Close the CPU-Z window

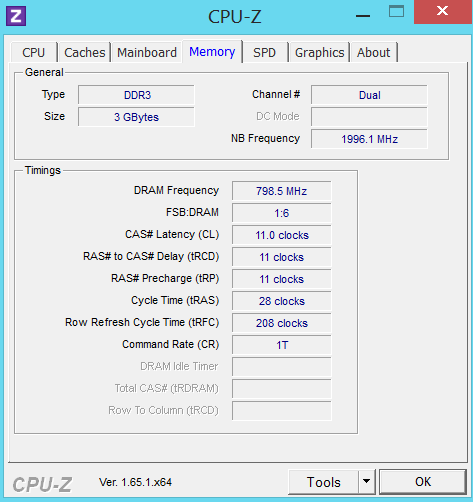[443, 11]
